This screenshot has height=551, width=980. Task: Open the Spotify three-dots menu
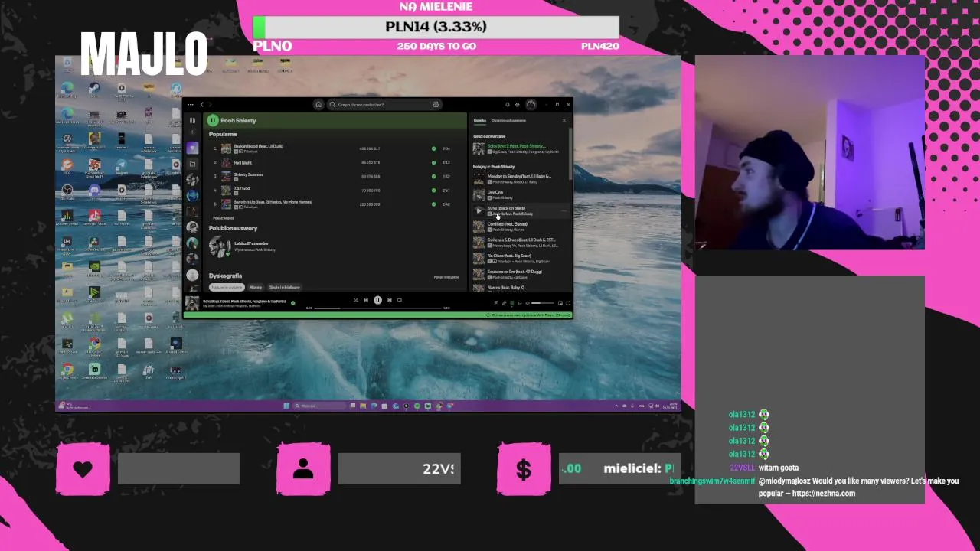(x=191, y=104)
